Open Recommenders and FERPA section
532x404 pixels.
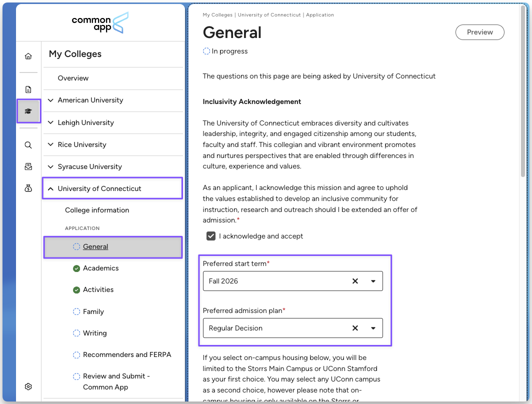[x=127, y=355]
